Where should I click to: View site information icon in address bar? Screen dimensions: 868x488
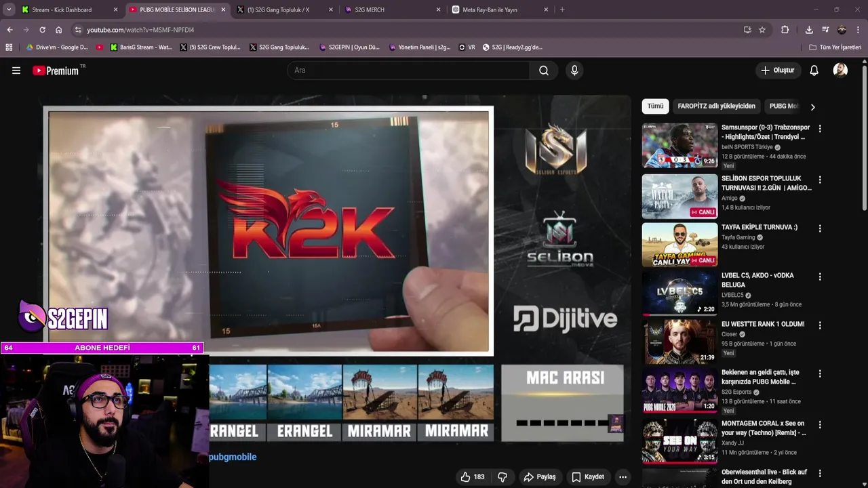coord(78,30)
